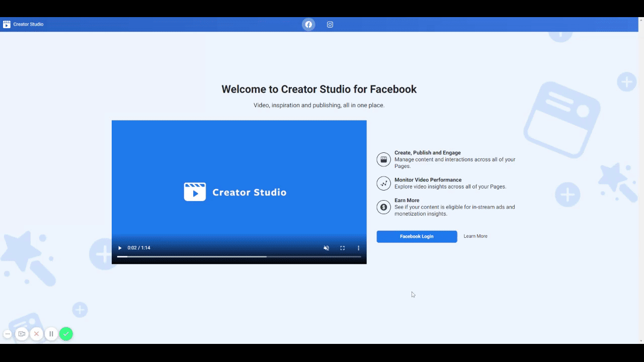Click the Creator Studio text in header
The height and width of the screenshot is (362, 644).
(28, 24)
